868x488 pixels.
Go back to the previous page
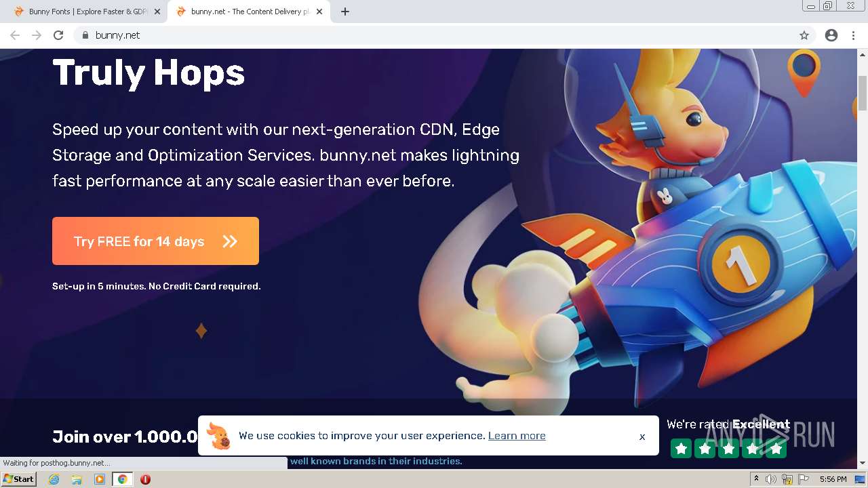15,35
